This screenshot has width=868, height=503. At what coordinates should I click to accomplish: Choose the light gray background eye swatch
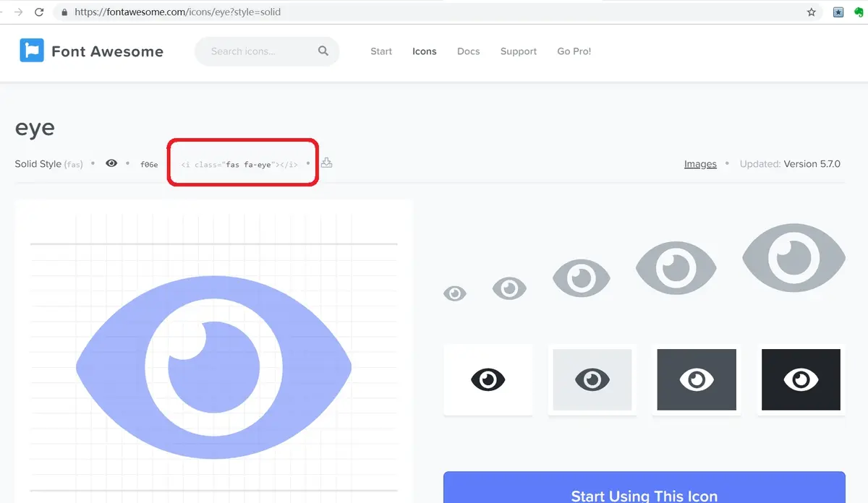(592, 379)
